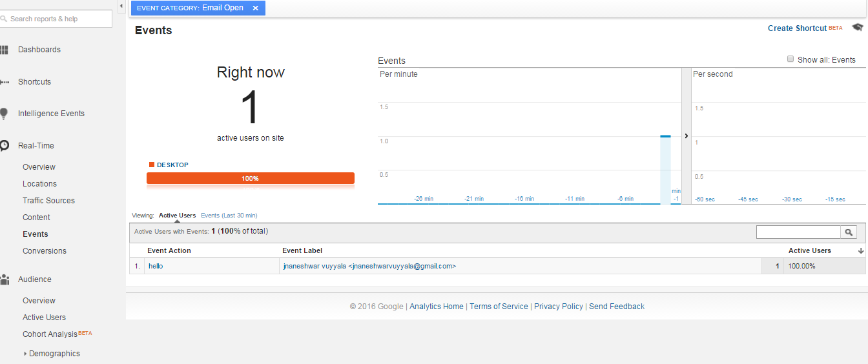This screenshot has height=364, width=868.
Task: Click the DESKTOP legend label
Action: (172, 165)
